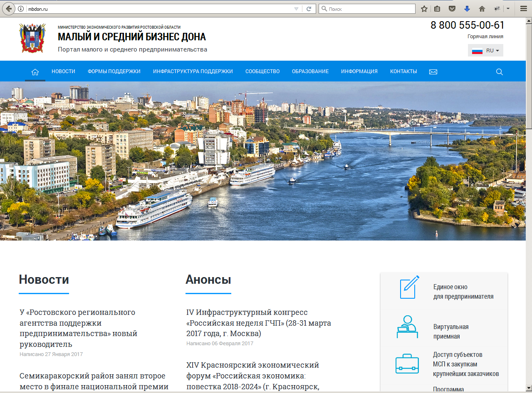This screenshot has width=532, height=393.
Task: Click the Rostov-on-Don panorama banner image
Action: tap(263, 161)
